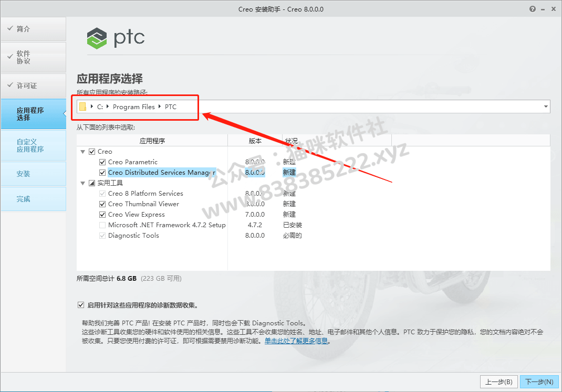The width and height of the screenshot is (562, 392).
Task: Select Creo 8 Platform Services label
Action: (145, 194)
